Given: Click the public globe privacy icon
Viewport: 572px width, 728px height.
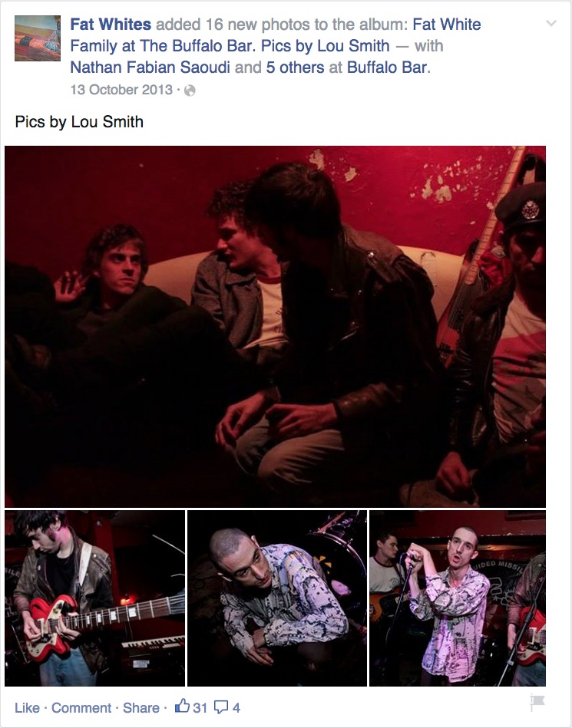Looking at the screenshot, I should tap(190, 91).
